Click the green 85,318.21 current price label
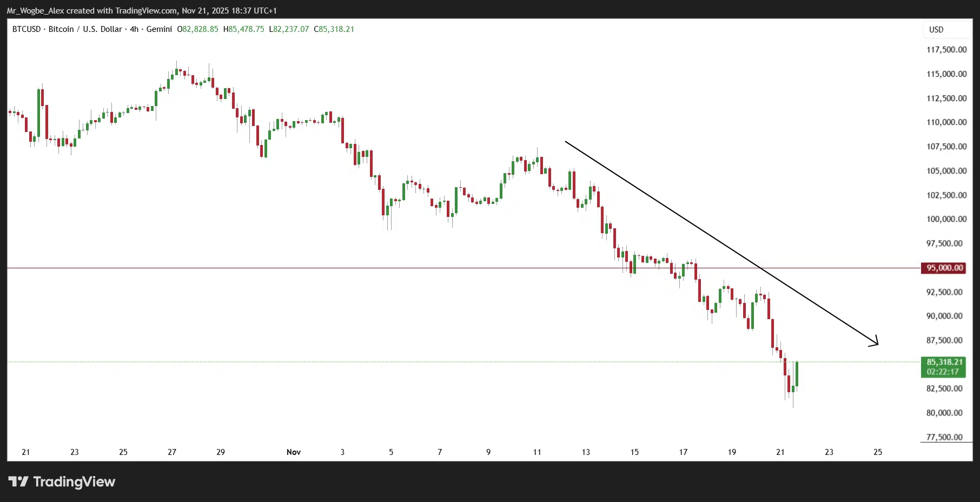 point(944,362)
